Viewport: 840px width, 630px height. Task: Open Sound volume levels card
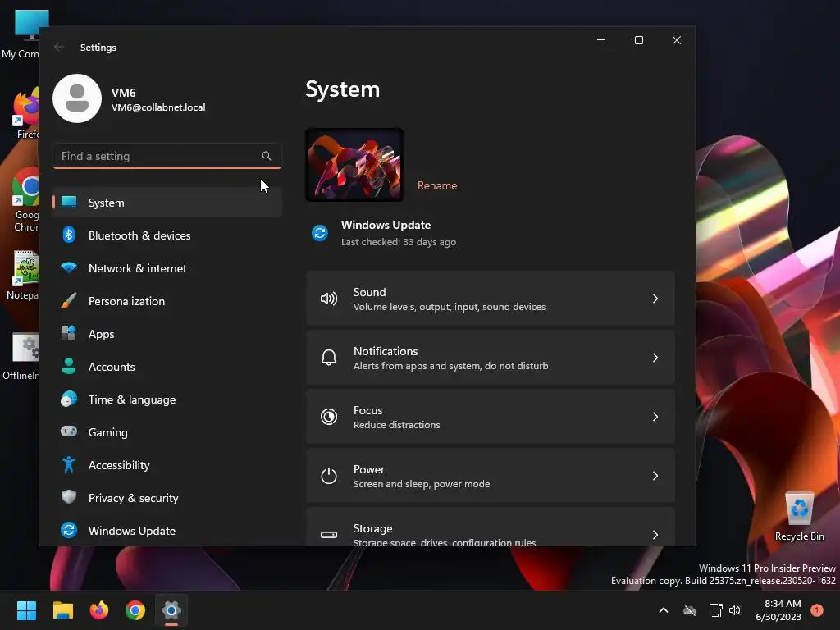coord(491,299)
